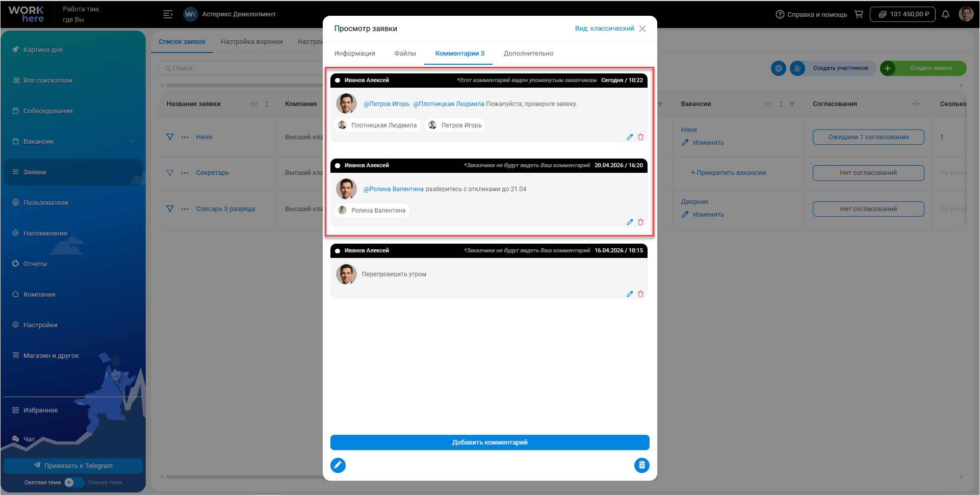The height and width of the screenshot is (496, 980).
Task: Click the round blue edit request button
Action: pos(338,465)
